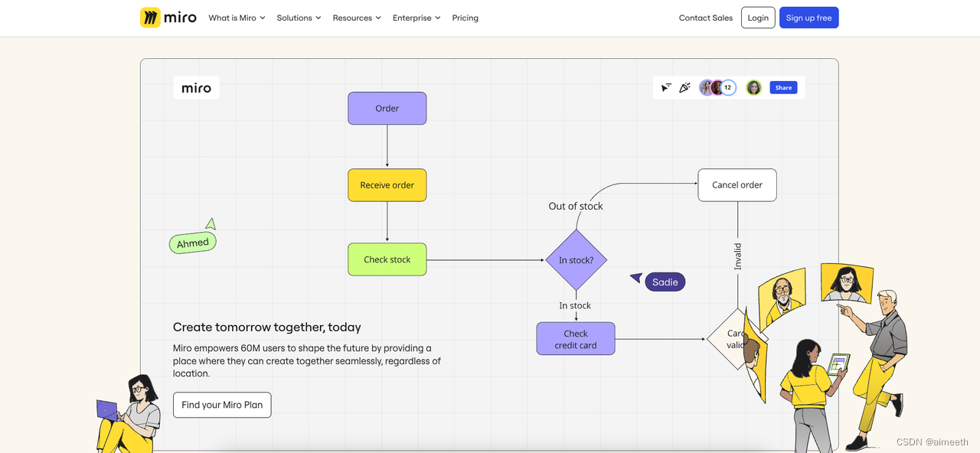Click the In stock? diamond shape
The height and width of the screenshot is (453, 980).
[x=576, y=260]
